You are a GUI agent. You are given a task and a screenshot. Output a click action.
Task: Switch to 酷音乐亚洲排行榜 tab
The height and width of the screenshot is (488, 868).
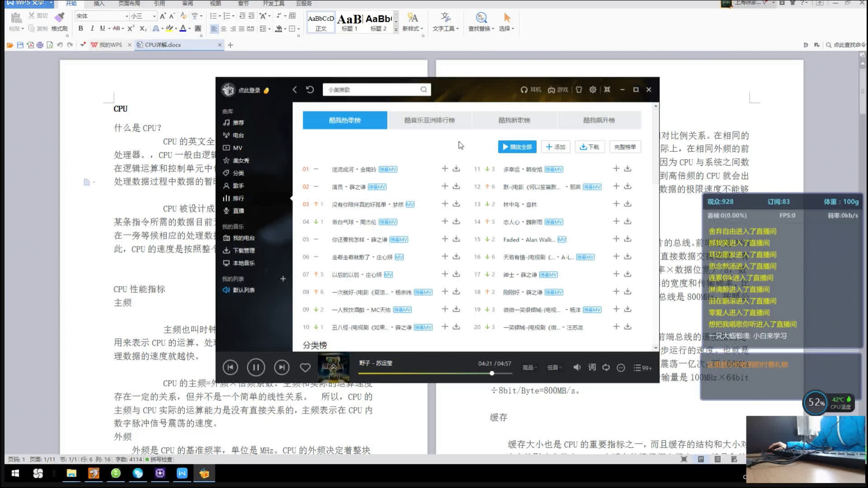(429, 120)
